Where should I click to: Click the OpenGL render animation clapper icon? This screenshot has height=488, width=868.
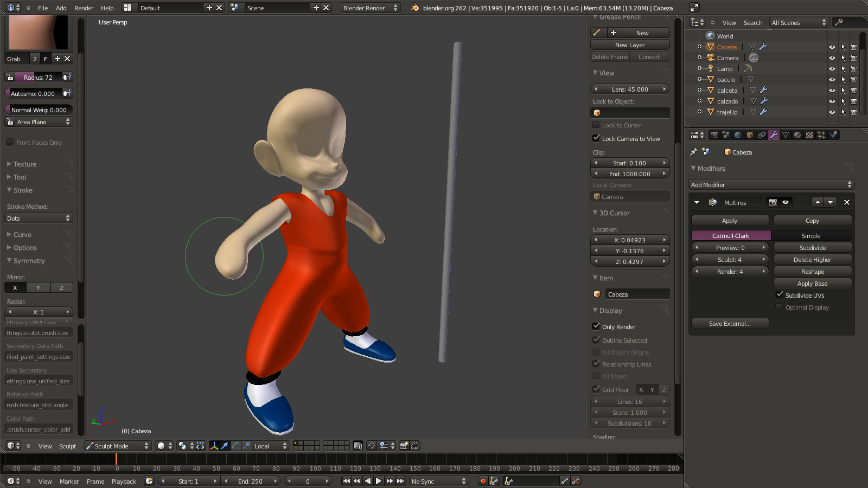click(414, 446)
